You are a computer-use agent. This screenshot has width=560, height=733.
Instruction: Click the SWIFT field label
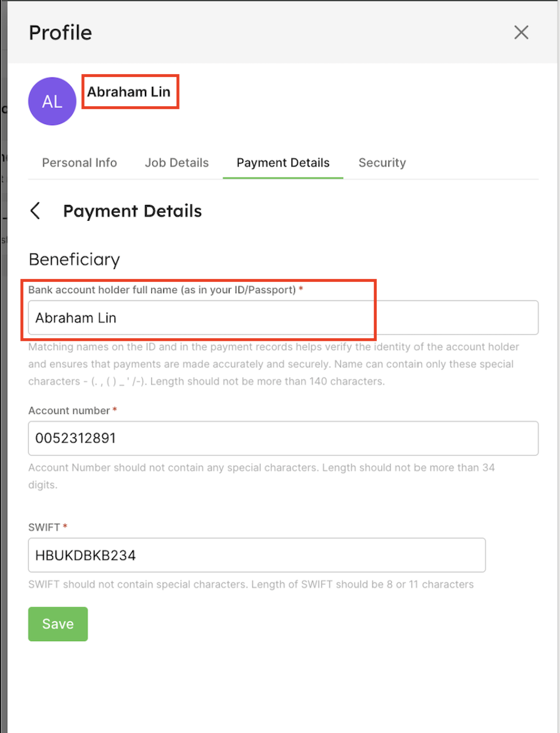(44, 528)
